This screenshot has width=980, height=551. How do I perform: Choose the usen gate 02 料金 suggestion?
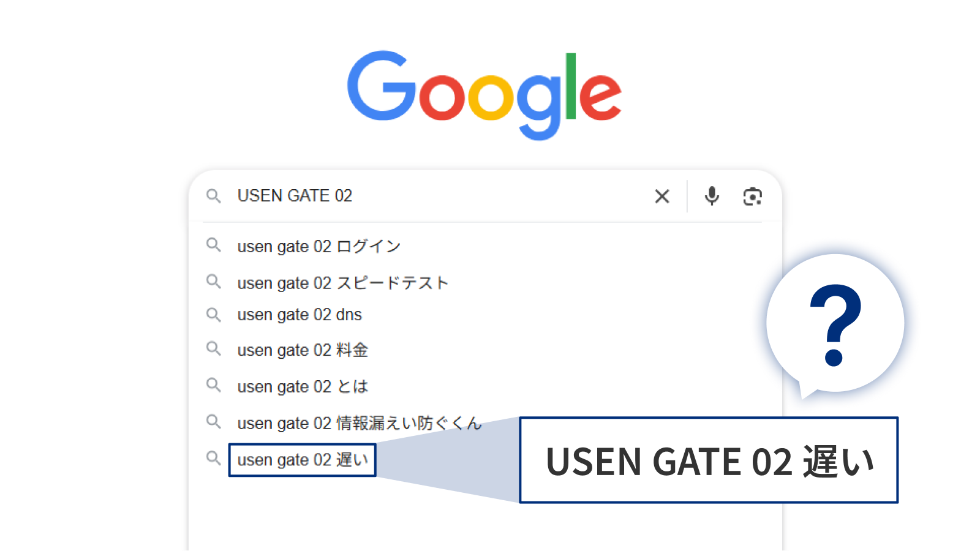click(303, 350)
